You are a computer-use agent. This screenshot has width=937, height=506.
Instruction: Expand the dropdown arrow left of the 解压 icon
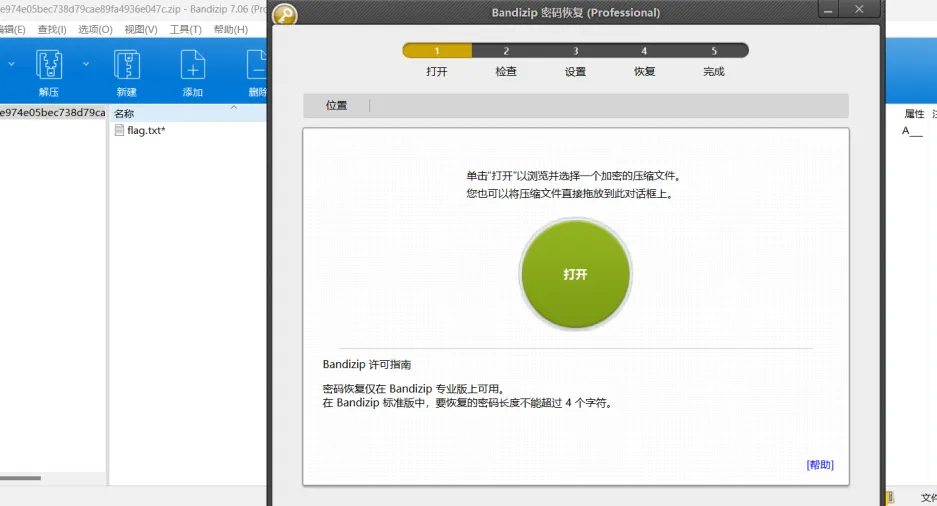coord(11,63)
